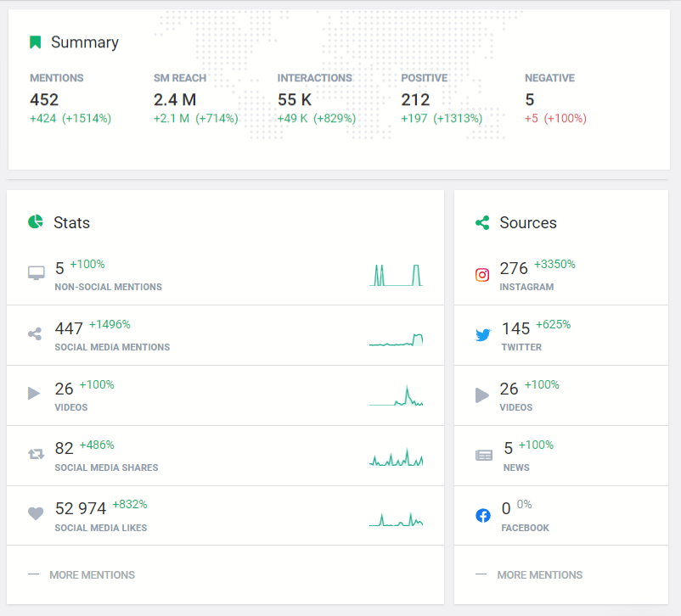Click the Instagram logo icon
This screenshot has width=681, height=616.
[x=482, y=275]
